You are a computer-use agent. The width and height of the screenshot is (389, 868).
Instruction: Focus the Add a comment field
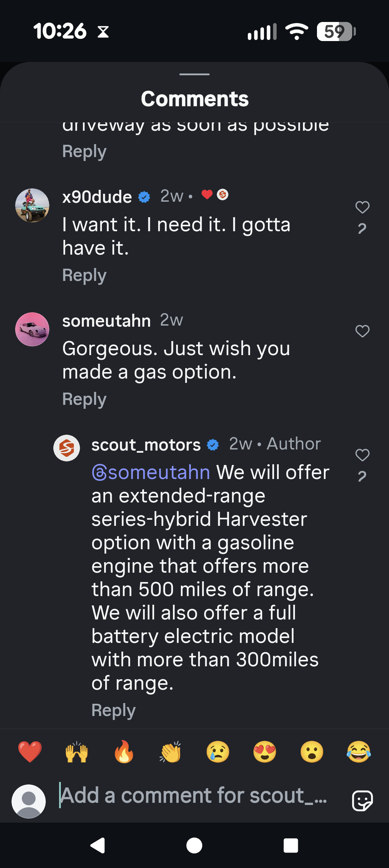(194, 796)
